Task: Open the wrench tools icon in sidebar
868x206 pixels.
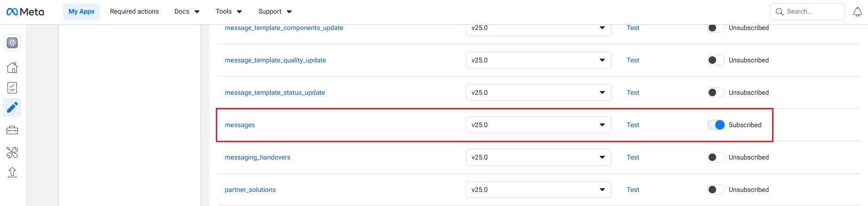Action: (13, 152)
